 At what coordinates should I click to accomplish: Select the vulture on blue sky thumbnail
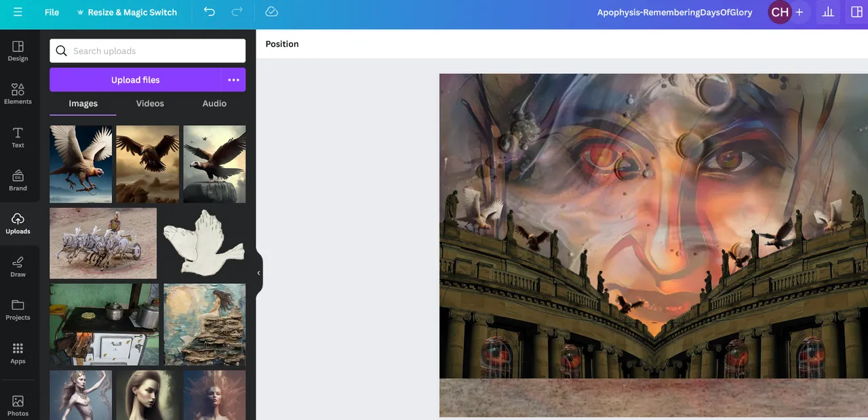click(81, 164)
